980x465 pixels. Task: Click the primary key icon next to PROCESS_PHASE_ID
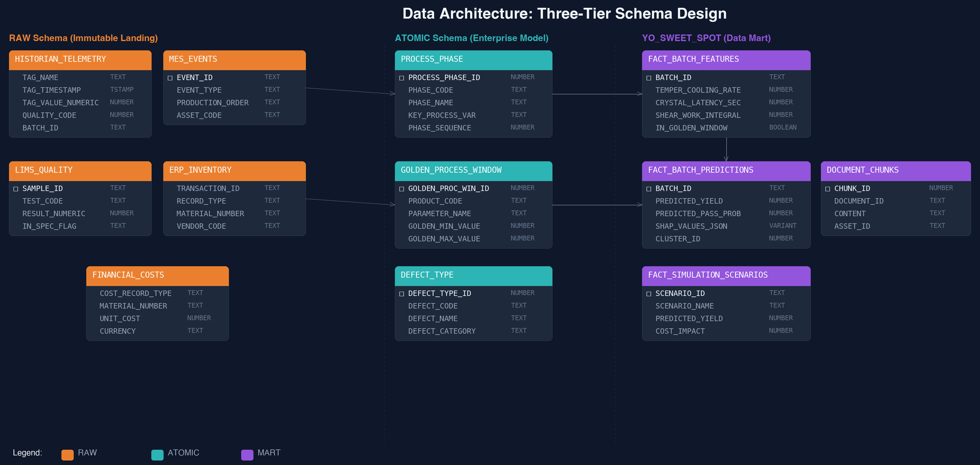click(402, 77)
